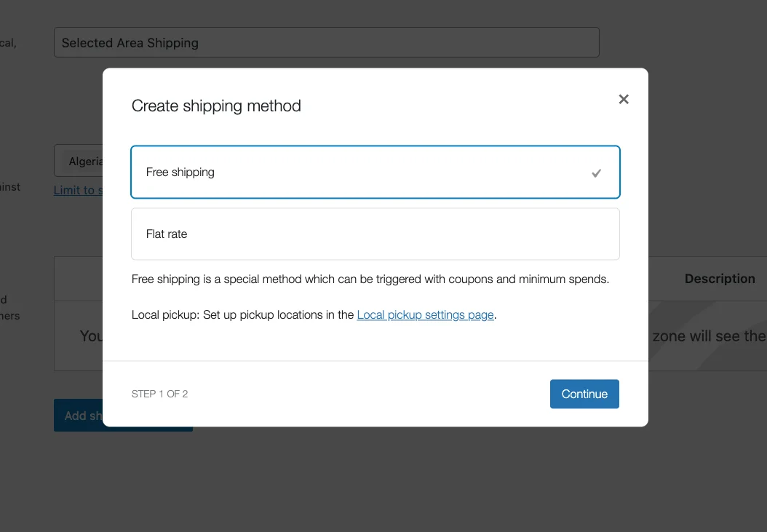The width and height of the screenshot is (767, 532).
Task: Choose the Flat rate shipping option
Action: click(375, 234)
